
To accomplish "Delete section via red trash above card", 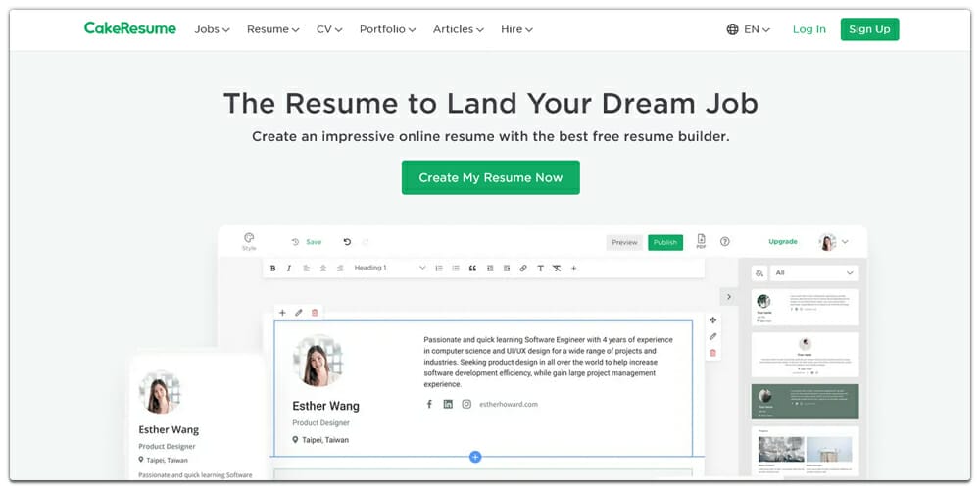I will coord(315,313).
